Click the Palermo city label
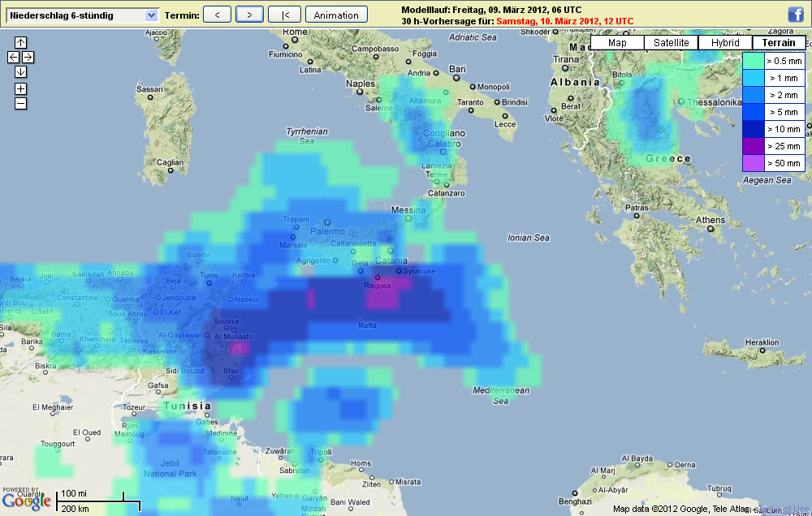 tap(327, 231)
